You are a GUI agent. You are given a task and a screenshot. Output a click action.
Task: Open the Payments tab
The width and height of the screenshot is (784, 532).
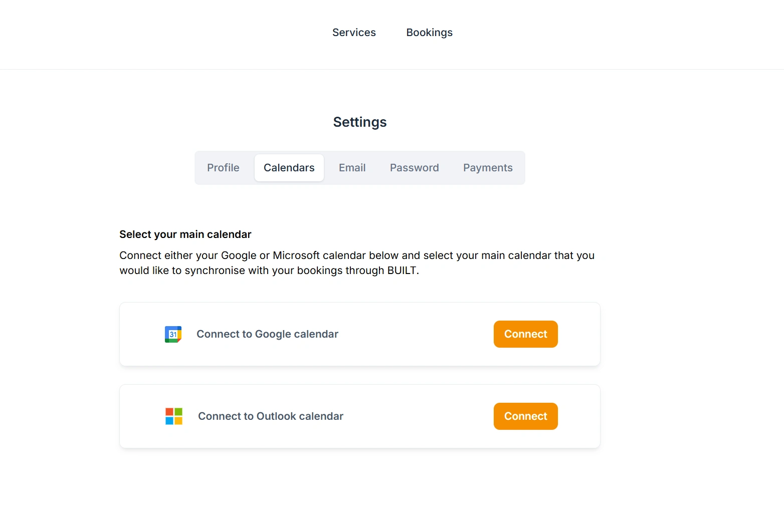tap(488, 168)
